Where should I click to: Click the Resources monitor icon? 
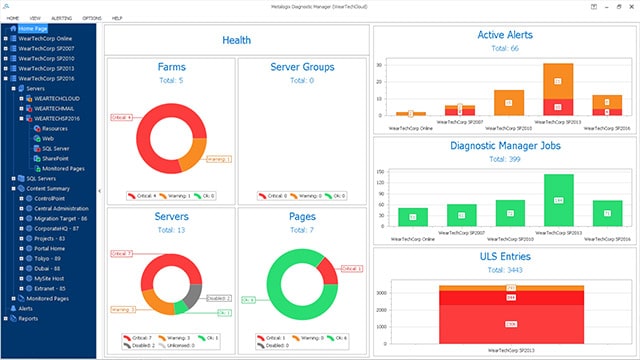click(x=37, y=128)
